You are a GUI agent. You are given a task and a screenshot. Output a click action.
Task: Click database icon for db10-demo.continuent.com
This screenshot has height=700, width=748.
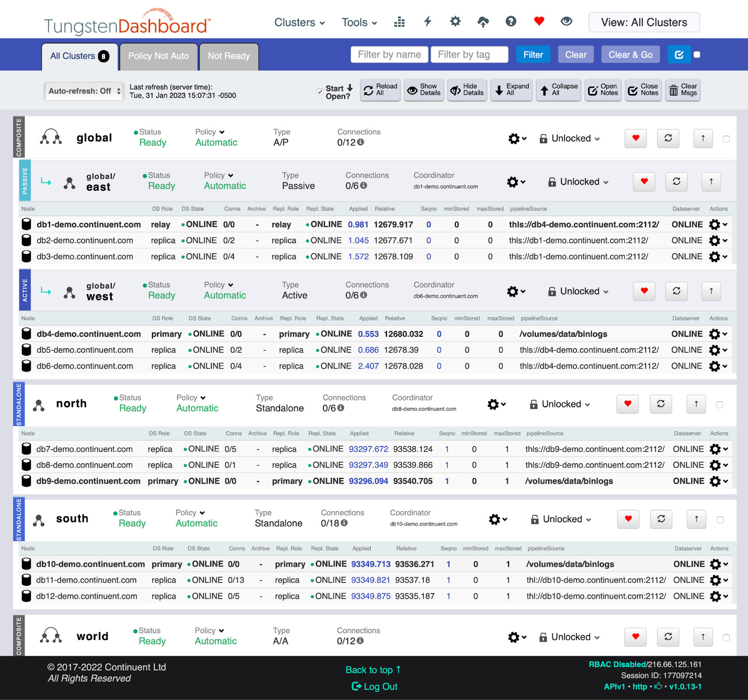tap(27, 564)
